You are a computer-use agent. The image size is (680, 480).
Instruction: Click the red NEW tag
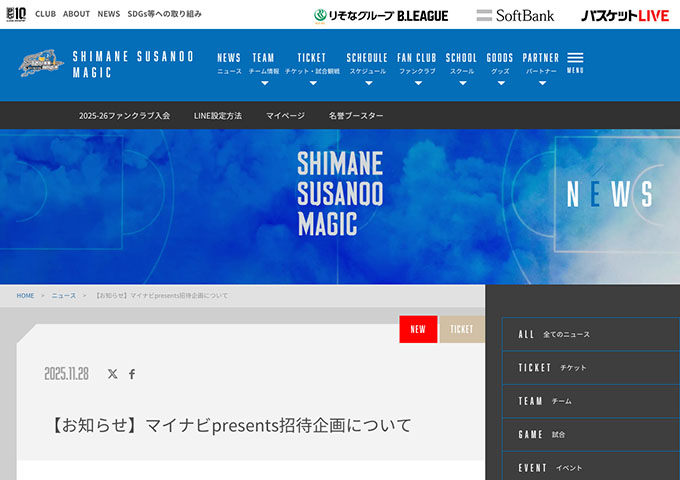point(418,329)
